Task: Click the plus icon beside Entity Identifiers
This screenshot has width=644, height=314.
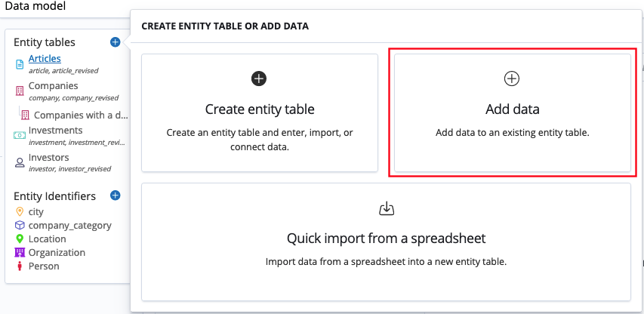Action: [x=116, y=195]
